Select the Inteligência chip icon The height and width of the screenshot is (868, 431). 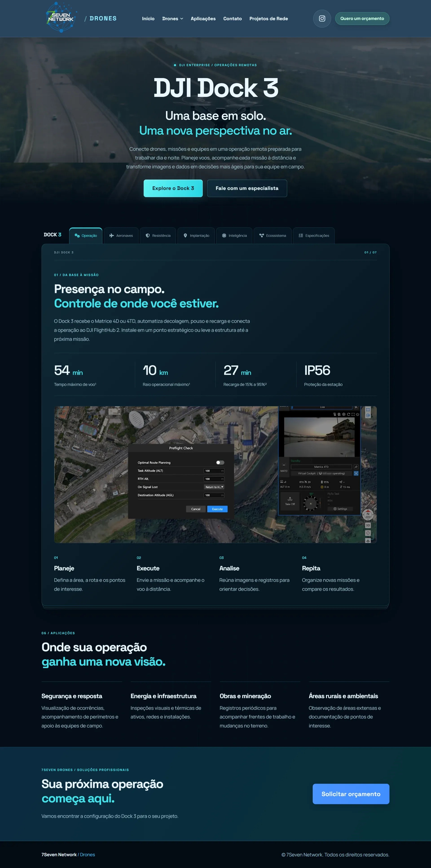point(224,236)
